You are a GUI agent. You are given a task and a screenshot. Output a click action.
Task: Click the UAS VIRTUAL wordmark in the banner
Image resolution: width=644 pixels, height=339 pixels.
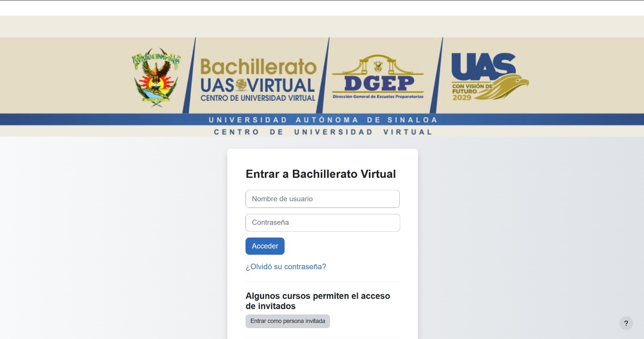(x=258, y=85)
